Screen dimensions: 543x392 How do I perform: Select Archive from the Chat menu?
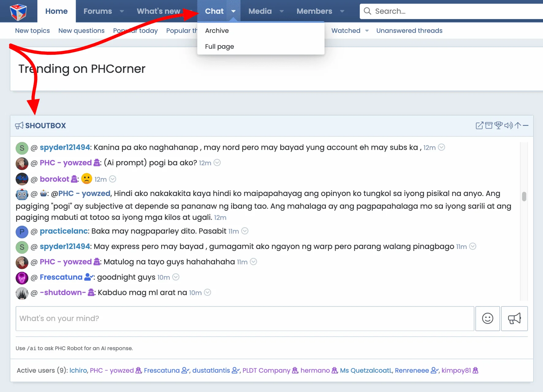261,31
